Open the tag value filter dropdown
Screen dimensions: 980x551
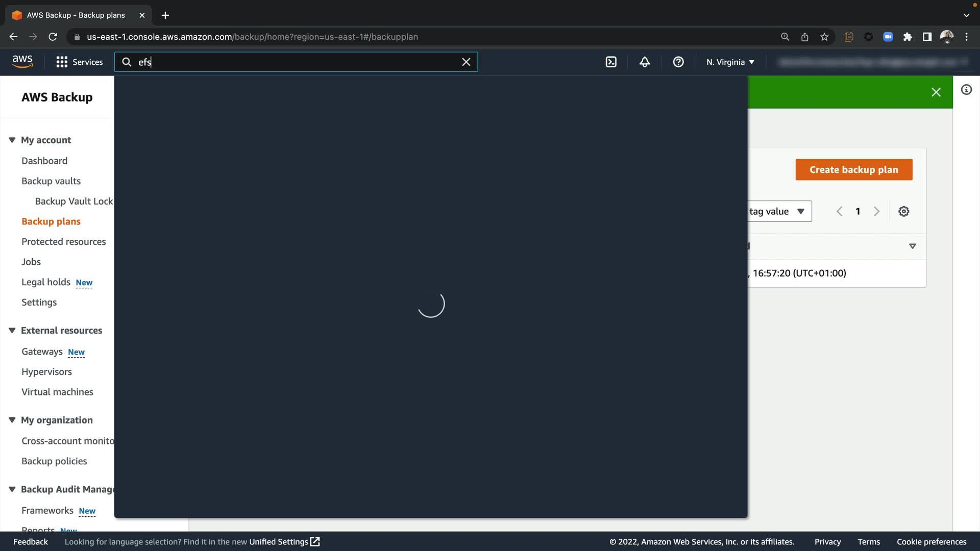point(779,211)
